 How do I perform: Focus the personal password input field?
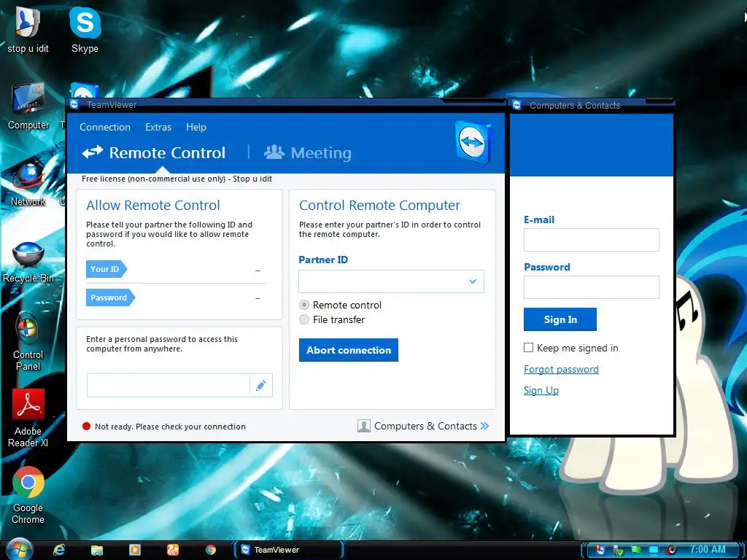click(169, 385)
